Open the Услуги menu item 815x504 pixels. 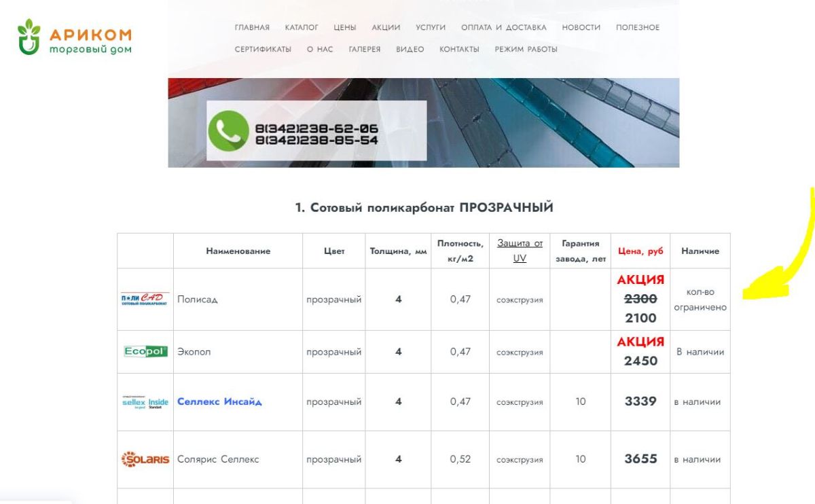[x=431, y=28]
